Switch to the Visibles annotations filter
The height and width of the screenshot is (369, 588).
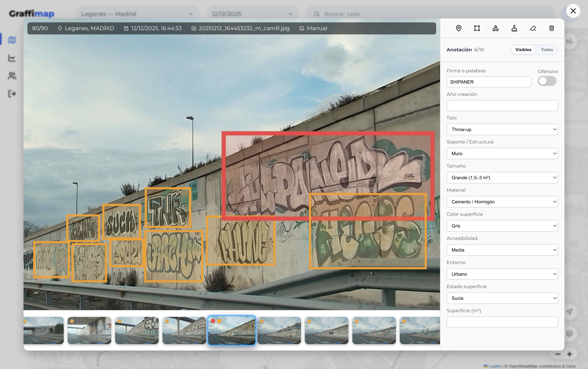click(523, 50)
